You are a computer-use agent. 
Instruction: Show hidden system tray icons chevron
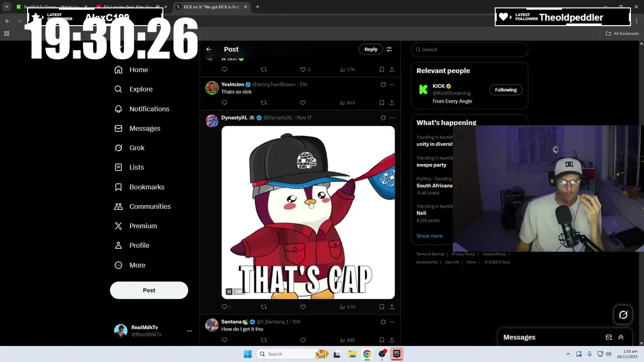click(568, 354)
